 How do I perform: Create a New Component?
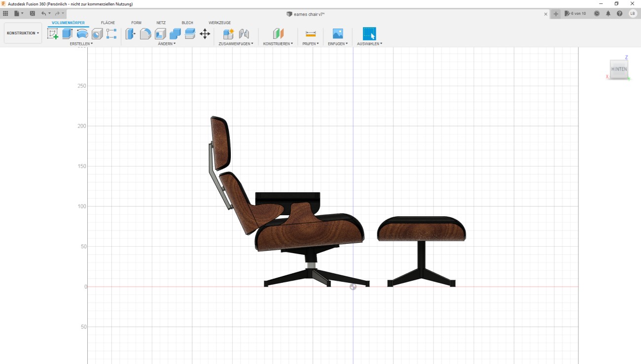click(228, 33)
